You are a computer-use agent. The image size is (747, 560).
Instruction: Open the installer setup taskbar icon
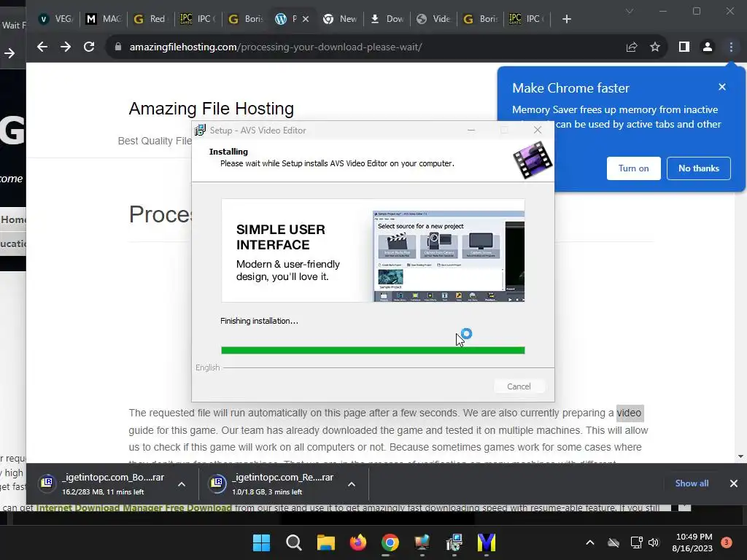click(454, 542)
